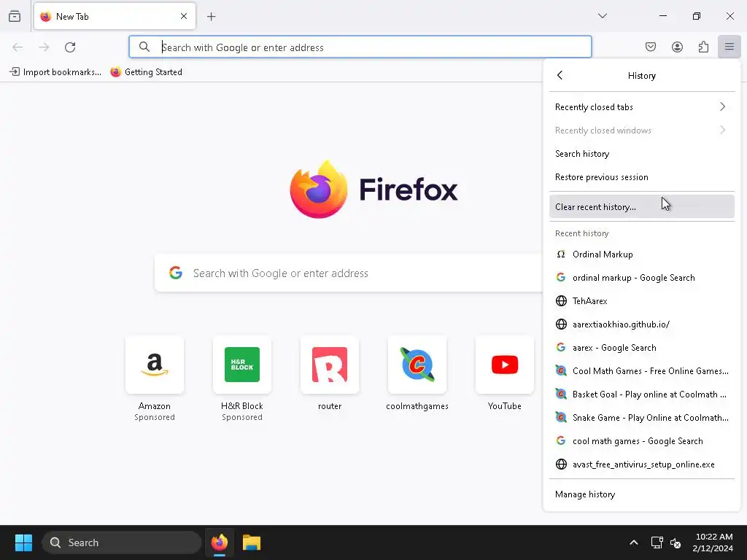Open cool math games - Google Search entry

[x=642, y=441]
